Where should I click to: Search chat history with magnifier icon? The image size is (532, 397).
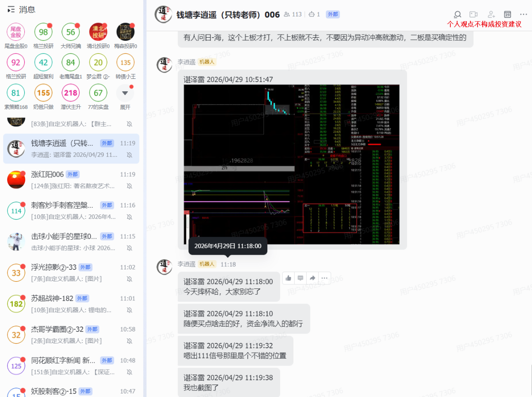458,15
